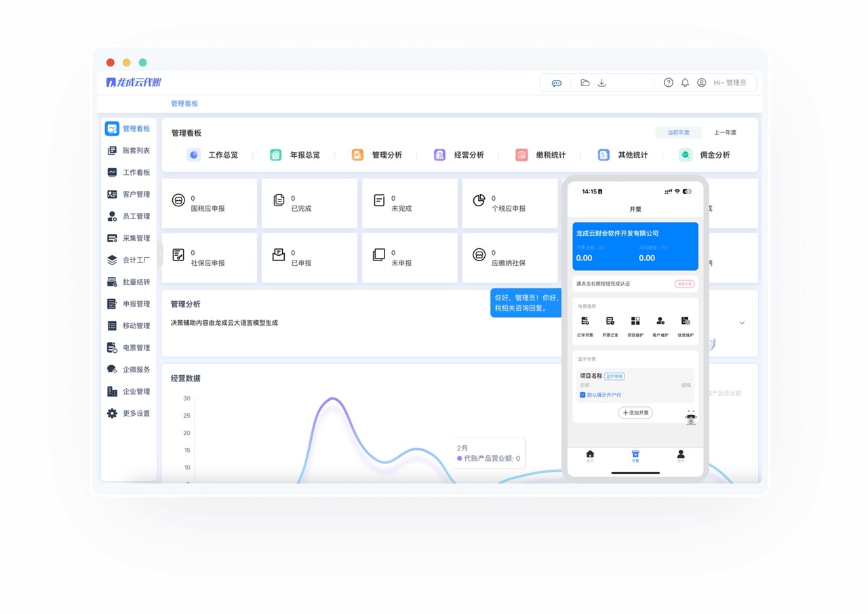The width and height of the screenshot is (868, 614).
Task: Toggle 默认展示开户行 checkbox on phone
Action: [583, 394]
